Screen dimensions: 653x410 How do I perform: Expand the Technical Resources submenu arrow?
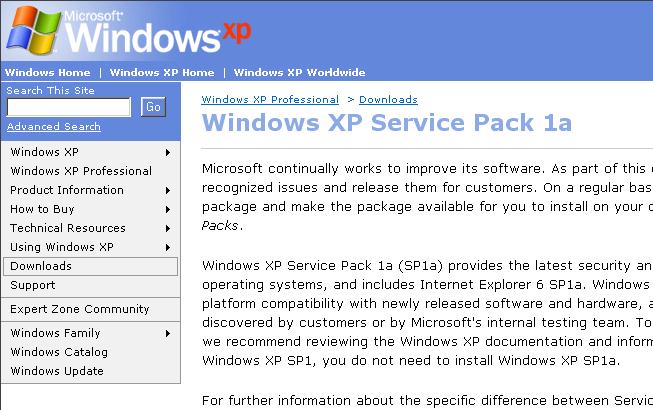click(x=168, y=228)
